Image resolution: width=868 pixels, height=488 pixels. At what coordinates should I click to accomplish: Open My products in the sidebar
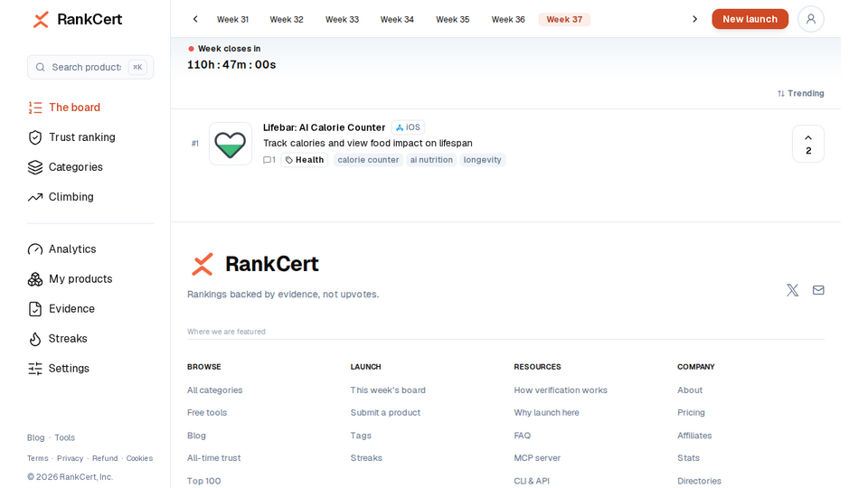[71, 279]
